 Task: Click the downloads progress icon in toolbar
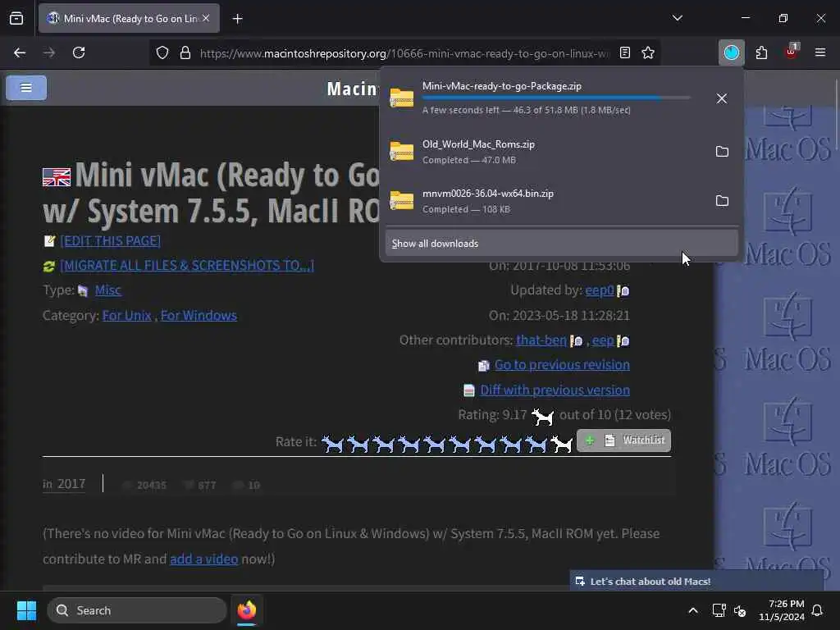click(x=731, y=52)
